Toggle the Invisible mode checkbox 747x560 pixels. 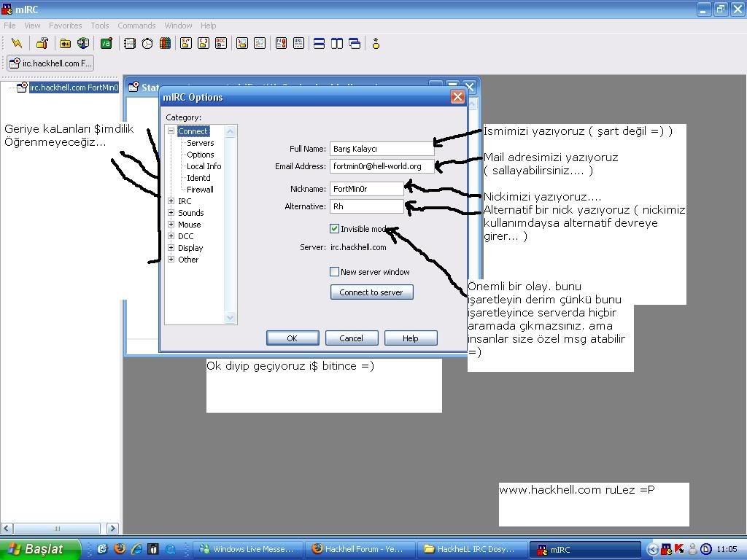(334, 228)
